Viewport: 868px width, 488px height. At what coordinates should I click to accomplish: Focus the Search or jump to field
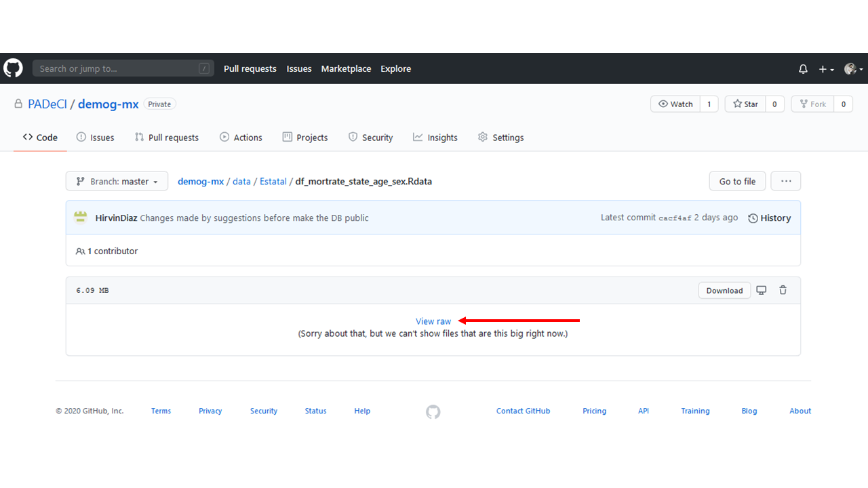pyautogui.click(x=123, y=68)
